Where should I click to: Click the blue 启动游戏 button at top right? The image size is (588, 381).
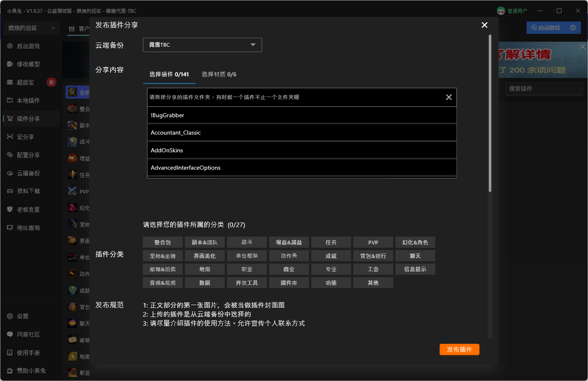coord(546,28)
